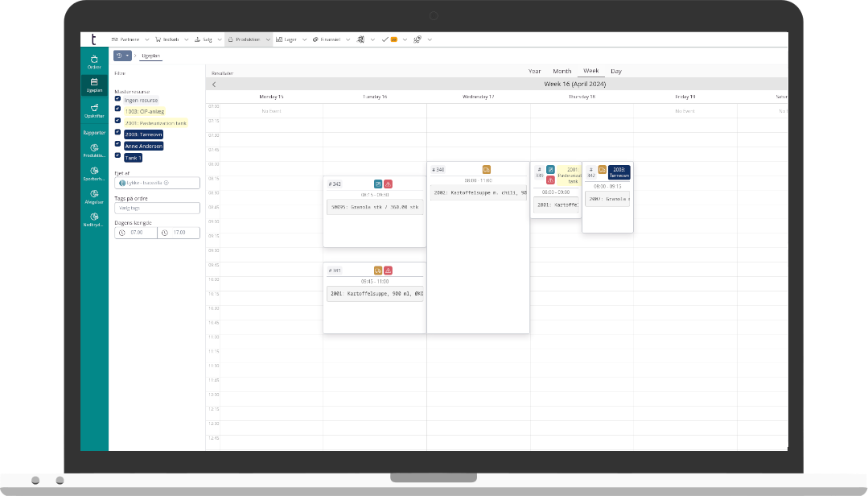
Task: Click the Ugeplan breadcrumb link
Action: [150, 56]
